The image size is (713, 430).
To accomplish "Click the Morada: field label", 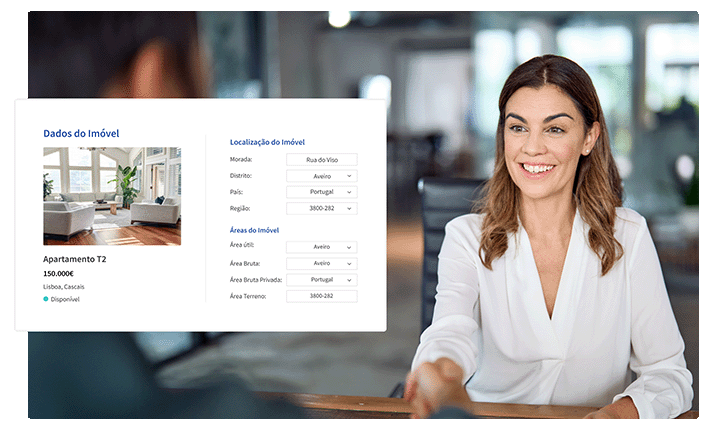I will pos(241,159).
